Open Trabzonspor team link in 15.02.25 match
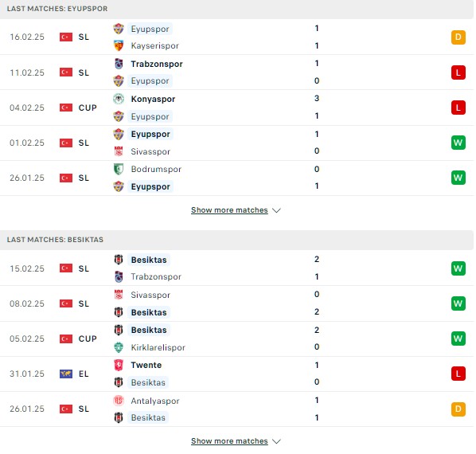Screen dimensions: 476x454 click(156, 276)
